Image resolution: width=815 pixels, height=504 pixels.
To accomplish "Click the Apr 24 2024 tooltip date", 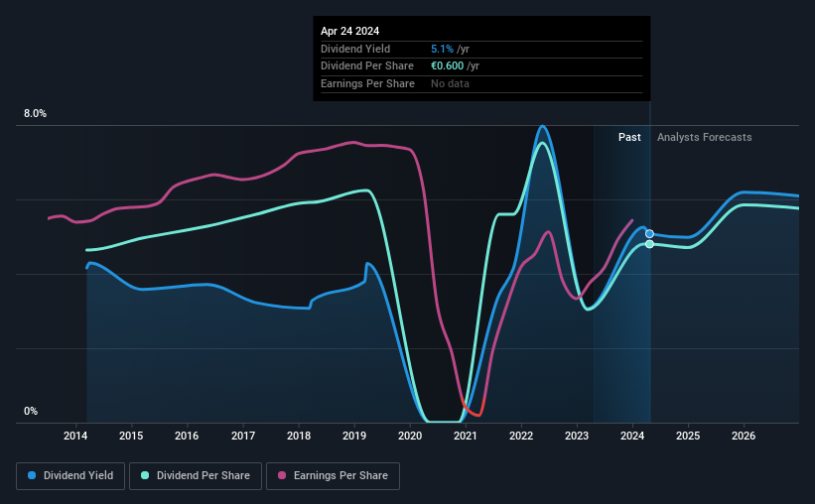I will pos(349,31).
